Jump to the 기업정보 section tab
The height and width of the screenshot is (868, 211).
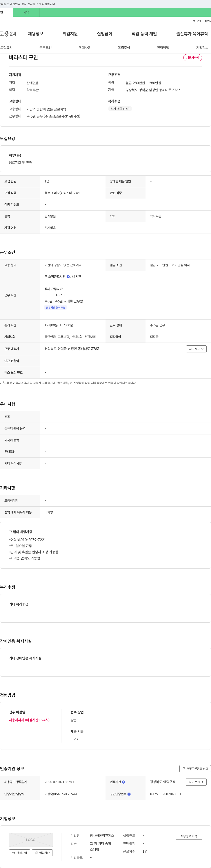(x=202, y=48)
